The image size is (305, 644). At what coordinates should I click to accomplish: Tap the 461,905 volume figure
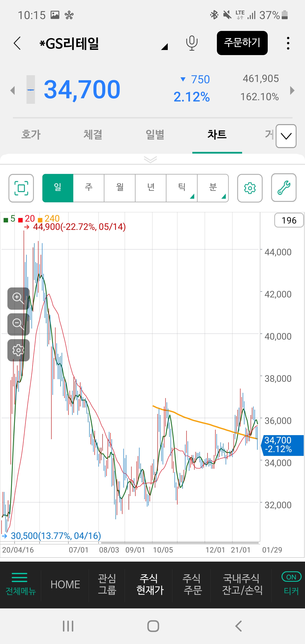pyautogui.click(x=261, y=79)
